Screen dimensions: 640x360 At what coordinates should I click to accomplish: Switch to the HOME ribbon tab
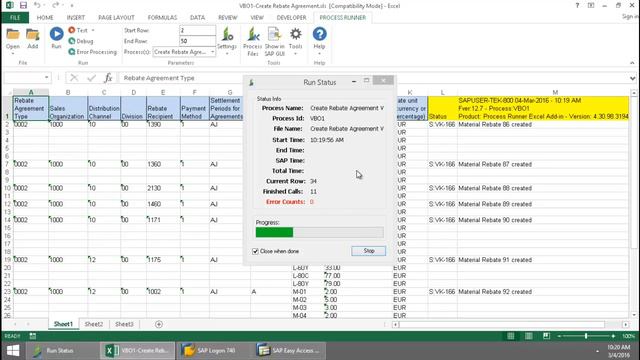click(45, 18)
